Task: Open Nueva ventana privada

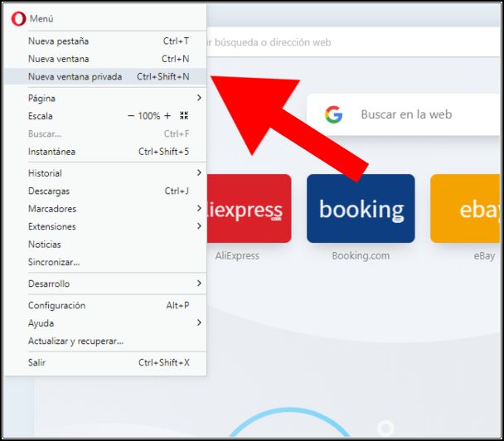Action: 105,76
